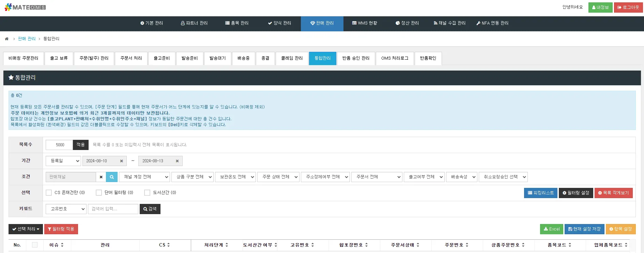Sort by the 주문서상태 column arrows
This screenshot has width=644, height=253.
coord(418,245)
